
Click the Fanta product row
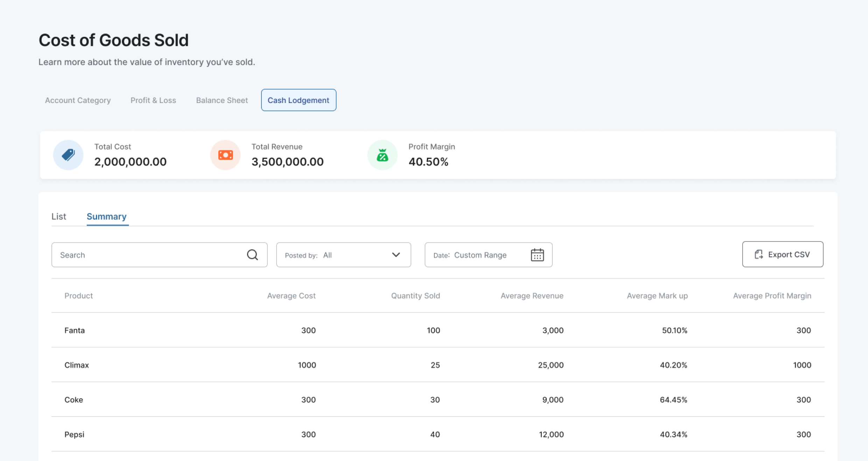75,330
